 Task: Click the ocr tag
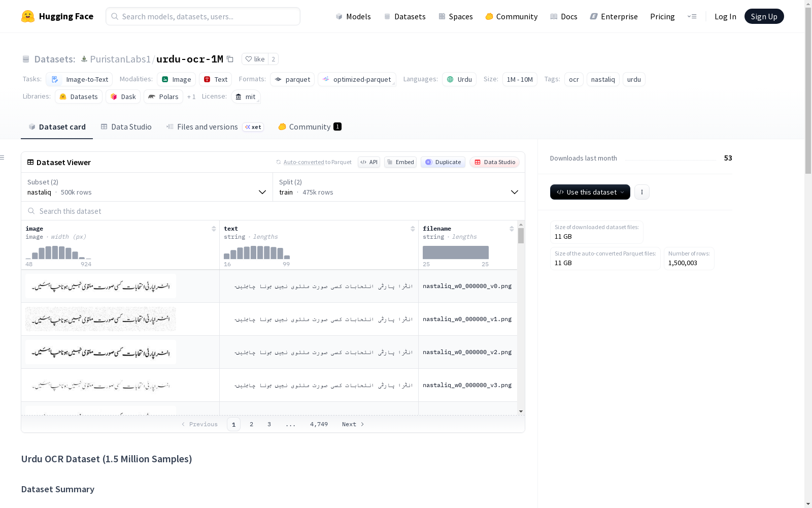(x=574, y=79)
